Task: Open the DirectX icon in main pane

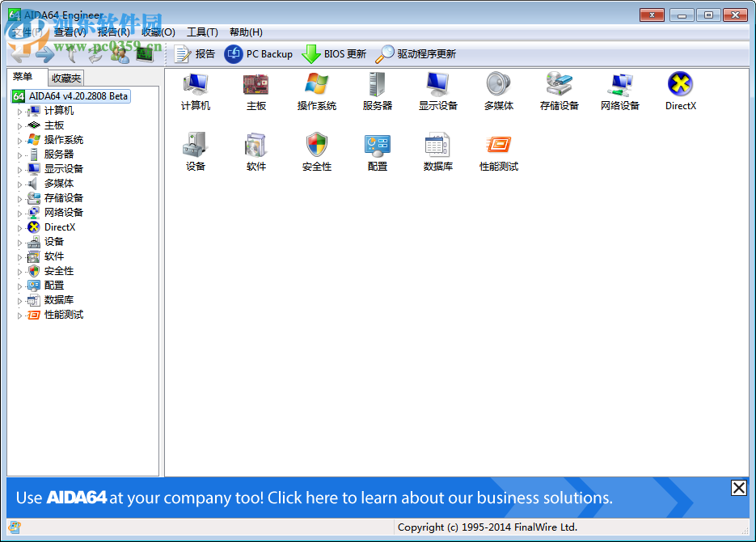Action: (680, 91)
